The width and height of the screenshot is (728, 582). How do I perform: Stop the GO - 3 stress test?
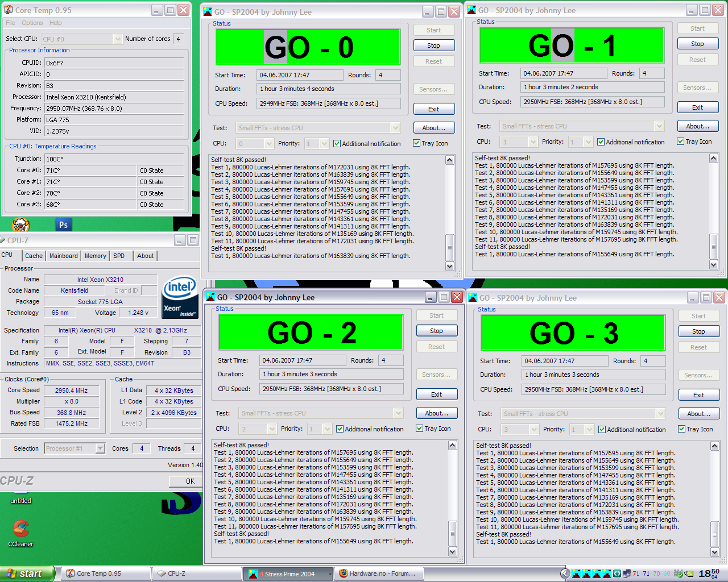coord(698,331)
